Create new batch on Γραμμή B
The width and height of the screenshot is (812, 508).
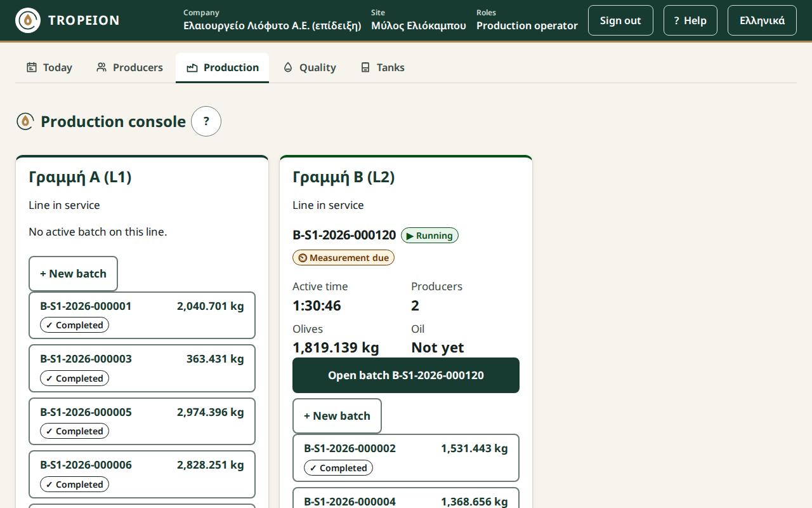[337, 416]
